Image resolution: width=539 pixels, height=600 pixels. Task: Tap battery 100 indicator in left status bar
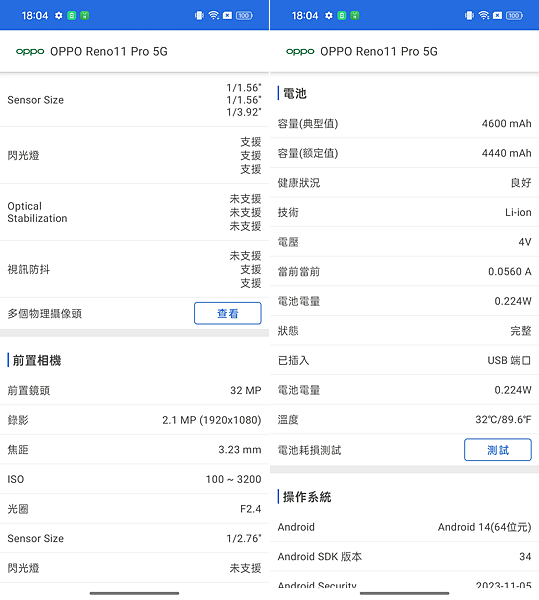click(x=244, y=16)
